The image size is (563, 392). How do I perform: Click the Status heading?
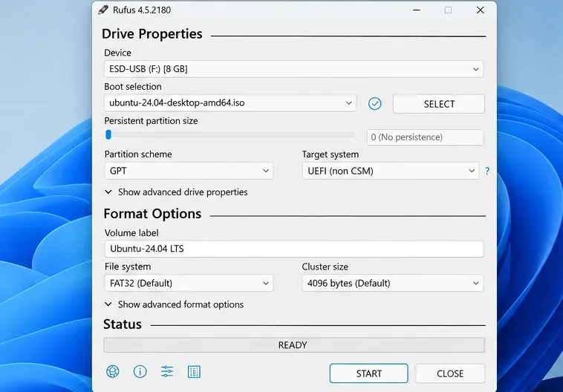coord(123,324)
